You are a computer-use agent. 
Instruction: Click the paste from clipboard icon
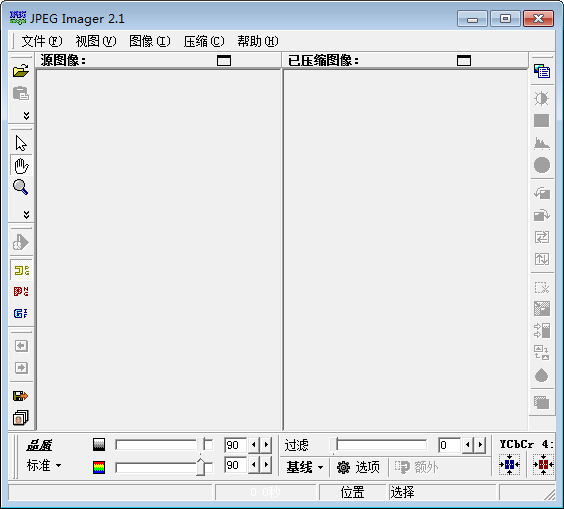point(21,93)
